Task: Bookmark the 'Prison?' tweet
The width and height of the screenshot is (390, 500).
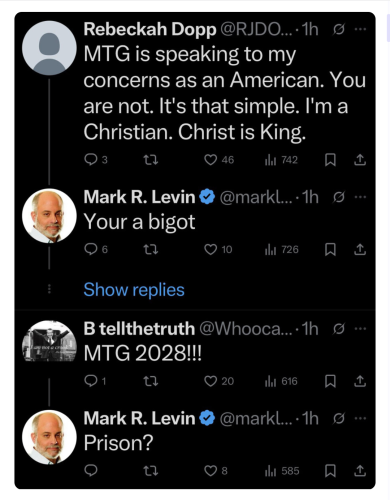Action: click(330, 471)
